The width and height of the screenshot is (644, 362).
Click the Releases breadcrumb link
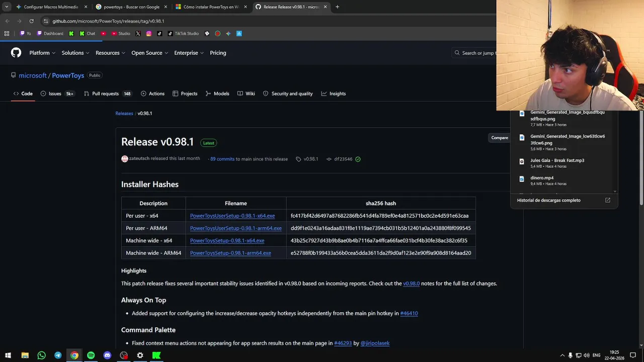click(124, 114)
